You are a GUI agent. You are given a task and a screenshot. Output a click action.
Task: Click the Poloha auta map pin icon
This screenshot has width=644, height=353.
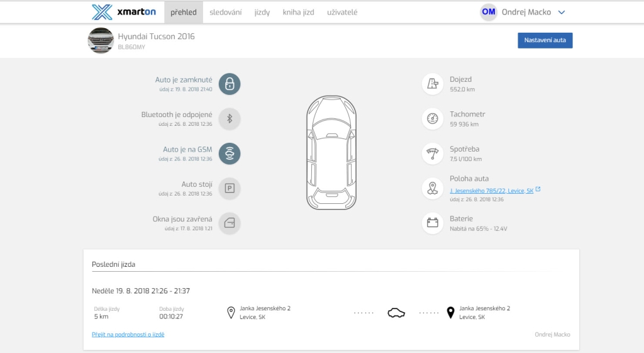[x=433, y=188]
